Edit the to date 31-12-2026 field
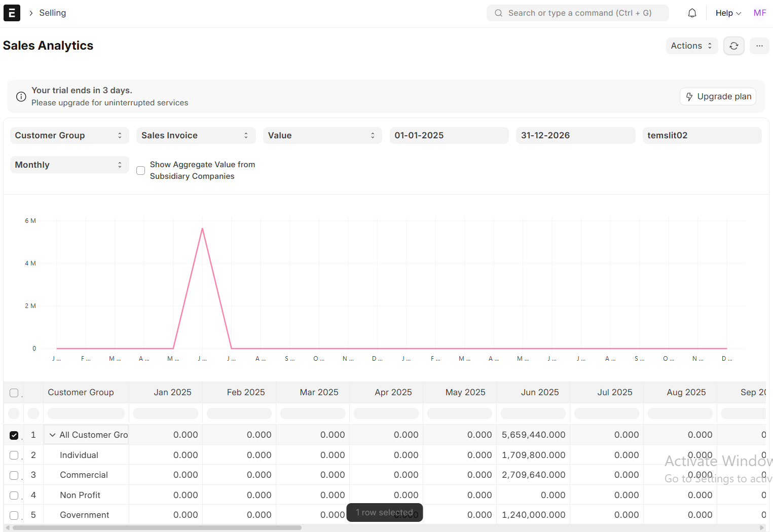The image size is (773, 532). pyautogui.click(x=575, y=136)
